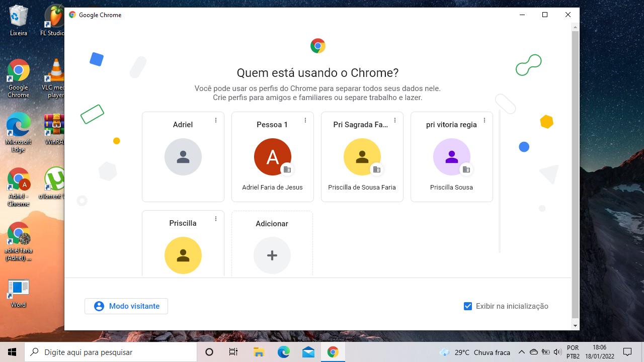
Task: Expand options for pri vitoria regia profile
Action: point(485,120)
